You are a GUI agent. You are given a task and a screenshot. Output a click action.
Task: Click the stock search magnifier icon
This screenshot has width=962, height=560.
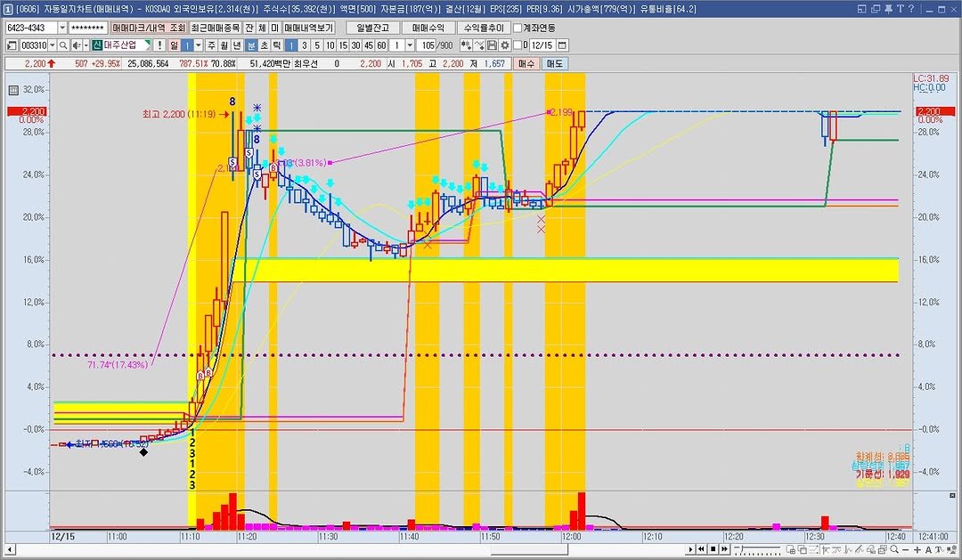point(64,45)
